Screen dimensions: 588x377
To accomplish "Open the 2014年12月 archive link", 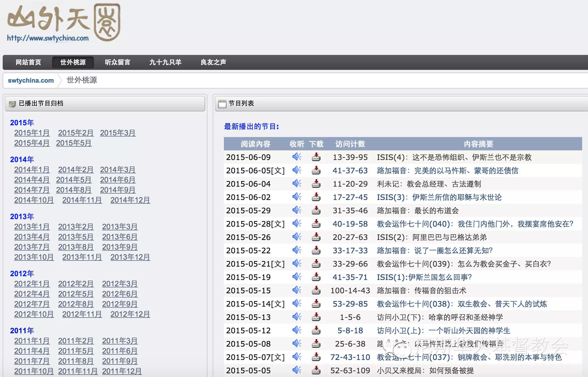I will pyautogui.click(x=130, y=200).
